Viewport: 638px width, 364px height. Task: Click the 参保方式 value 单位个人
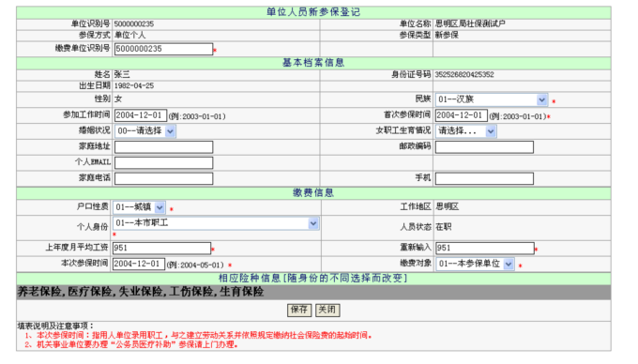coord(129,36)
